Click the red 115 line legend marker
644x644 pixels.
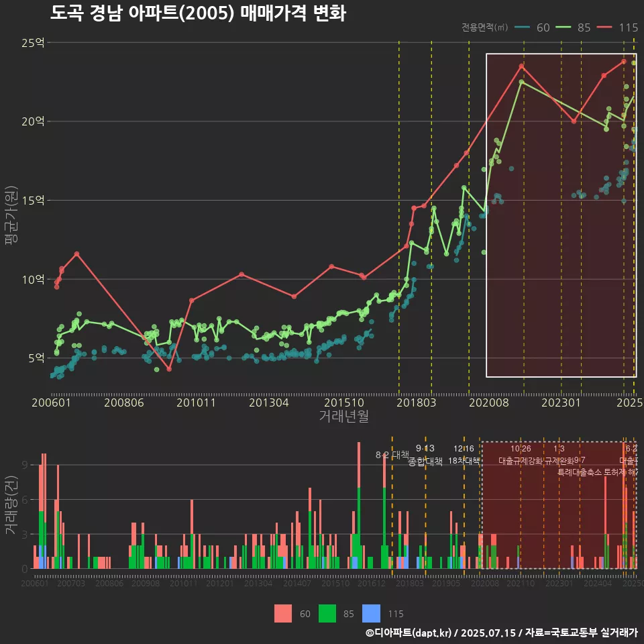604,28
